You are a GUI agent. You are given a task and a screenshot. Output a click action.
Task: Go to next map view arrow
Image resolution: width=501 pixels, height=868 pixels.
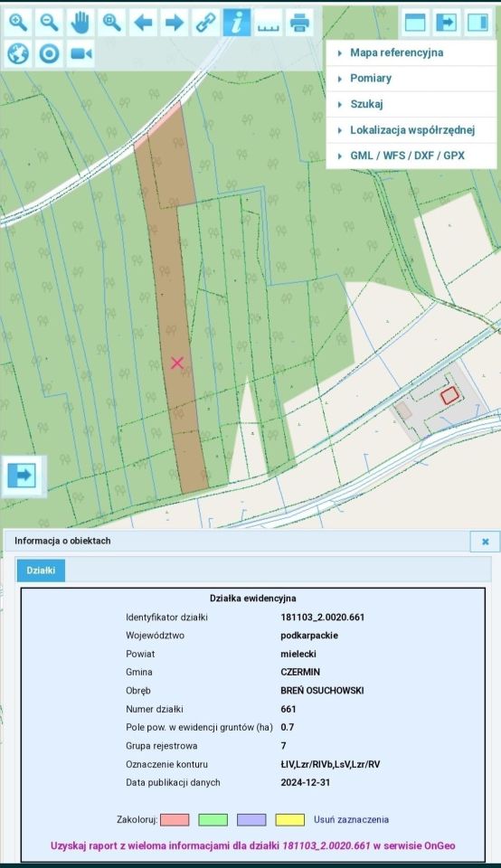pyautogui.click(x=175, y=23)
